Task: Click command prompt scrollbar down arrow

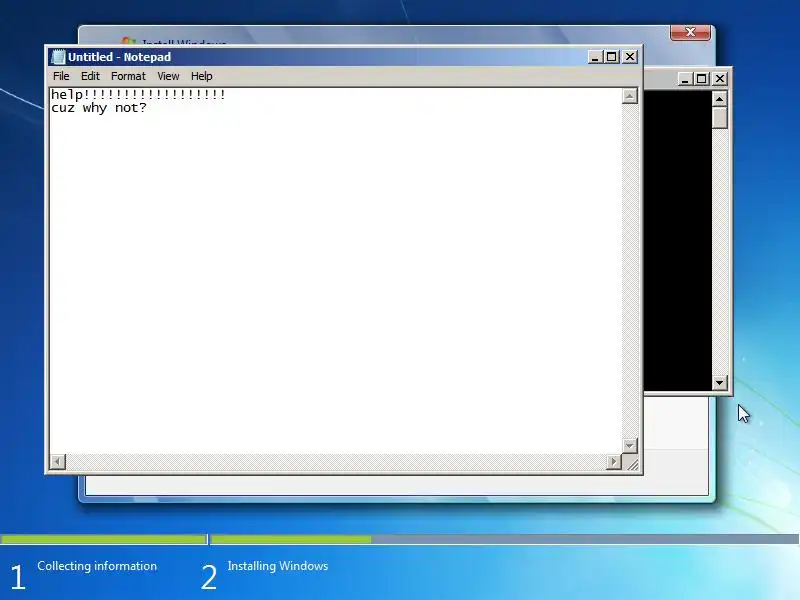Action: (719, 382)
